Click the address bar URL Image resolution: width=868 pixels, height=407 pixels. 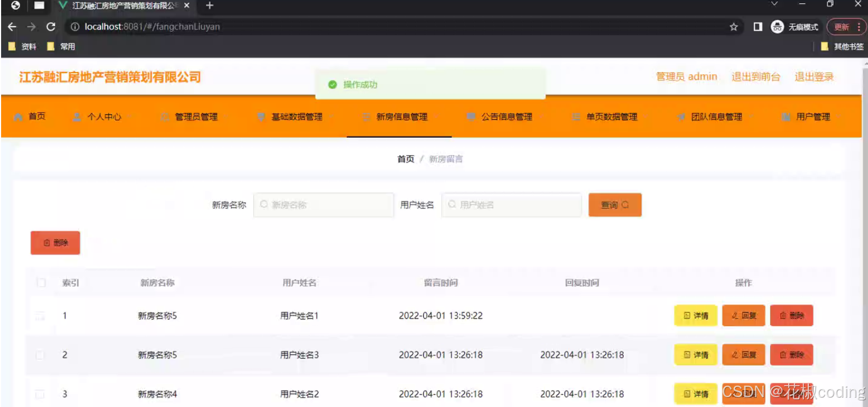coord(152,27)
